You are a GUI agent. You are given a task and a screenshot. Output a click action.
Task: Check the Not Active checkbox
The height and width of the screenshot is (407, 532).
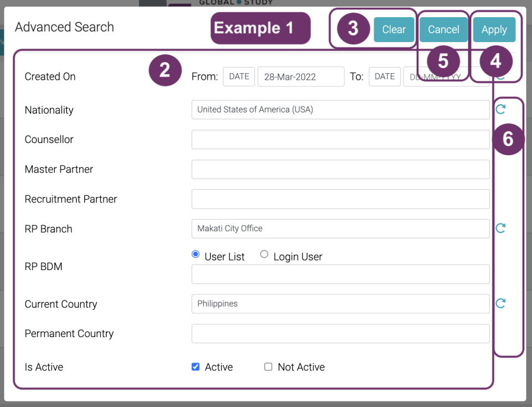pyautogui.click(x=268, y=367)
